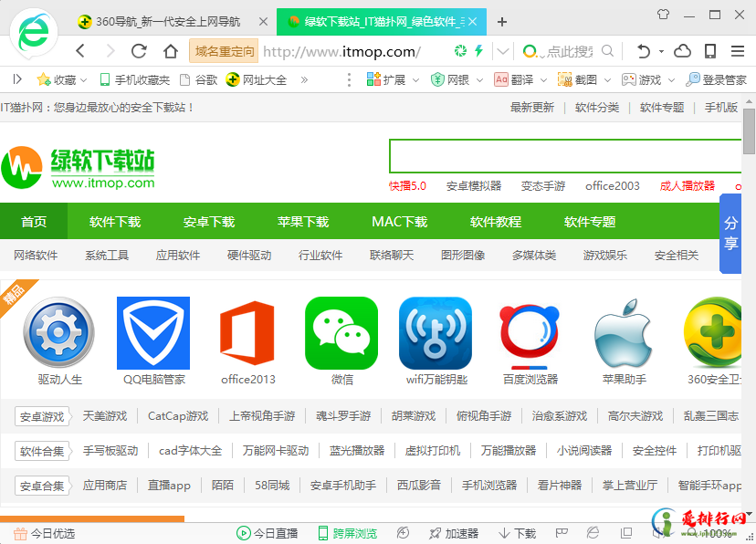Open a new tab with plus button
The image size is (756, 544).
[502, 22]
